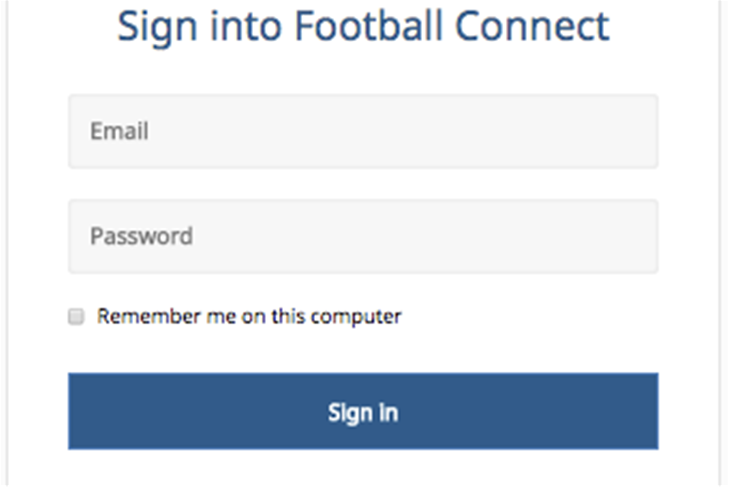Screen dimensions: 730x487
Task: Click the 'Sign into' words in header
Action: pyautogui.click(x=200, y=26)
